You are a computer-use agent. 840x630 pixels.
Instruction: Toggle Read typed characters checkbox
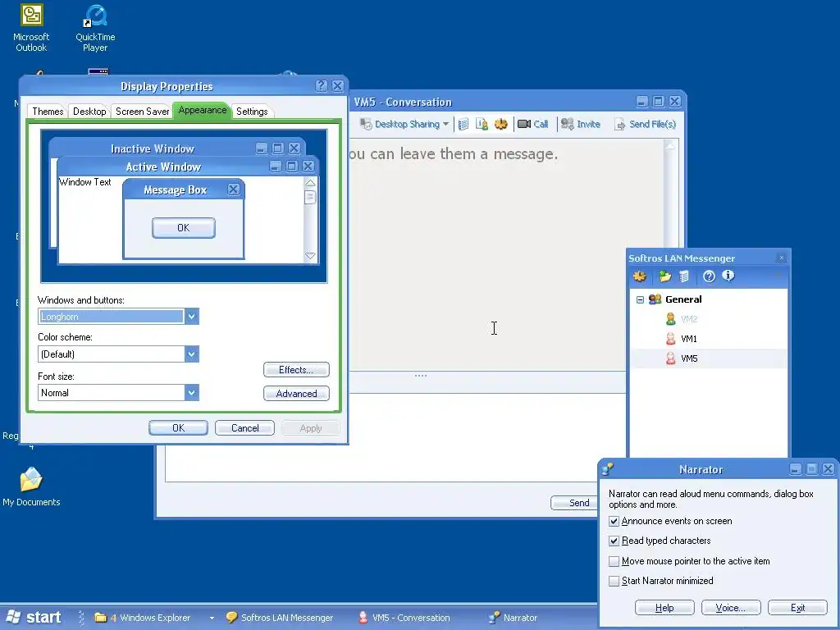point(614,541)
